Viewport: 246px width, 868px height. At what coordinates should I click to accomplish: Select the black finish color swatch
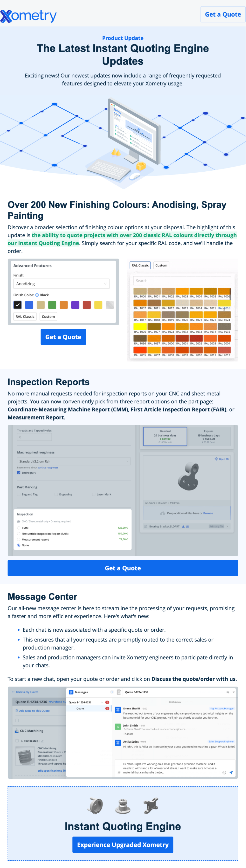pyautogui.click(x=17, y=305)
